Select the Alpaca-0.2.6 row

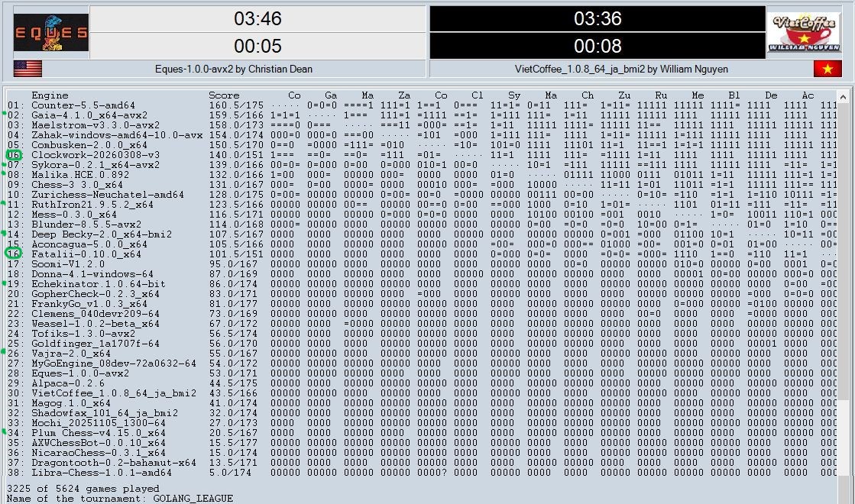pyautogui.click(x=421, y=383)
